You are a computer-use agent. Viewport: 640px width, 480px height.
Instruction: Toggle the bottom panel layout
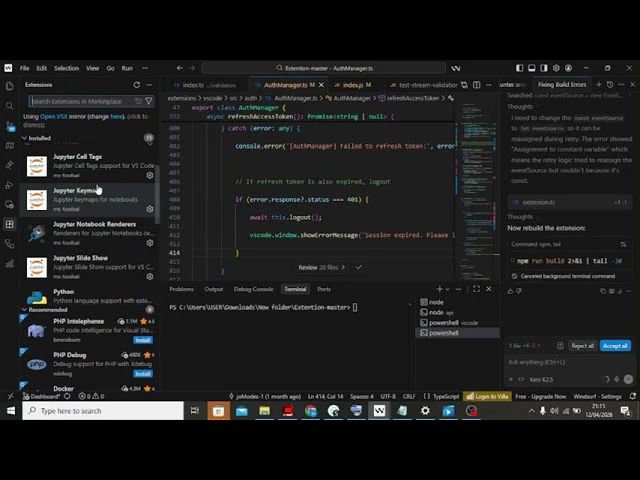pos(531,68)
